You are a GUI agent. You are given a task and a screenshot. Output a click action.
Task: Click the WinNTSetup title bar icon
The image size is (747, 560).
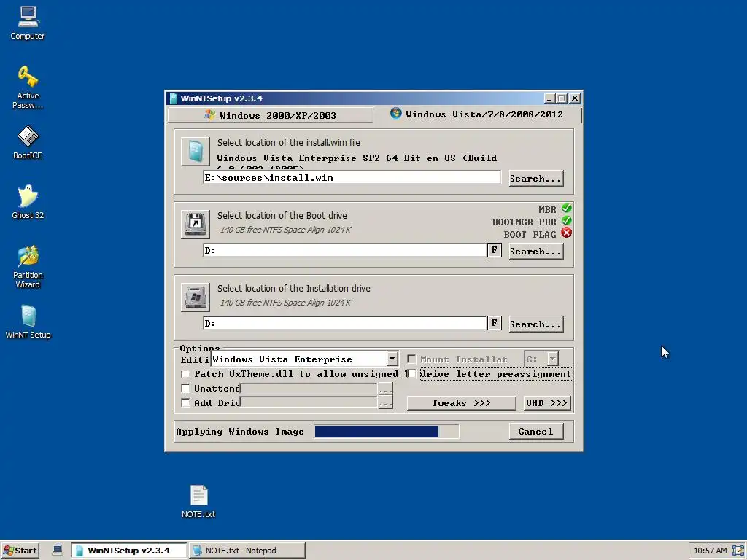click(x=174, y=98)
